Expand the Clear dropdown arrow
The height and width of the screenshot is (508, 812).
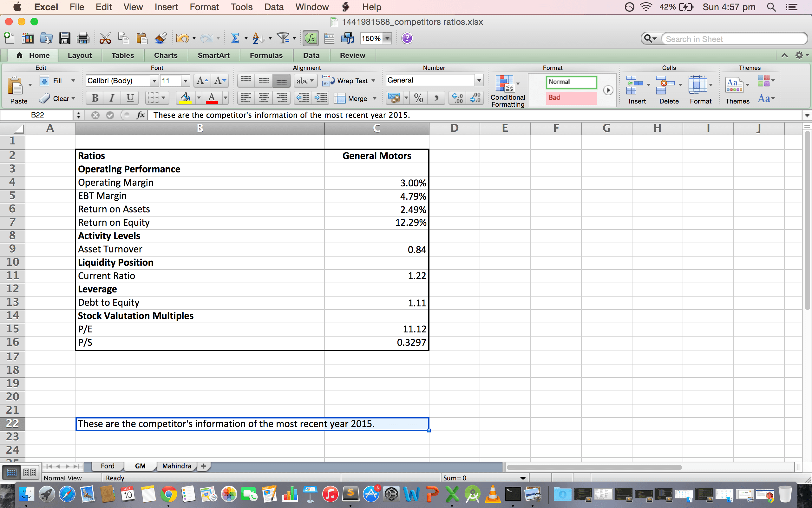[x=73, y=98]
